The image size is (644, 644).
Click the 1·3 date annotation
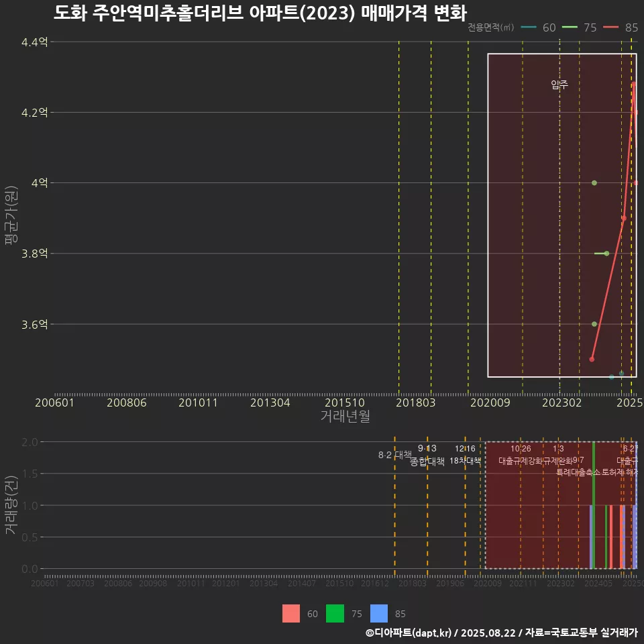tap(558, 449)
